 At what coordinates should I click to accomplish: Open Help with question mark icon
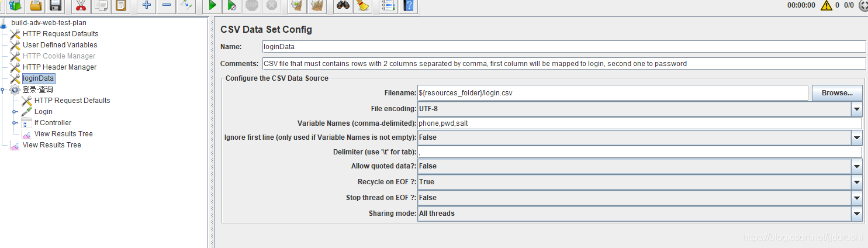point(408,6)
